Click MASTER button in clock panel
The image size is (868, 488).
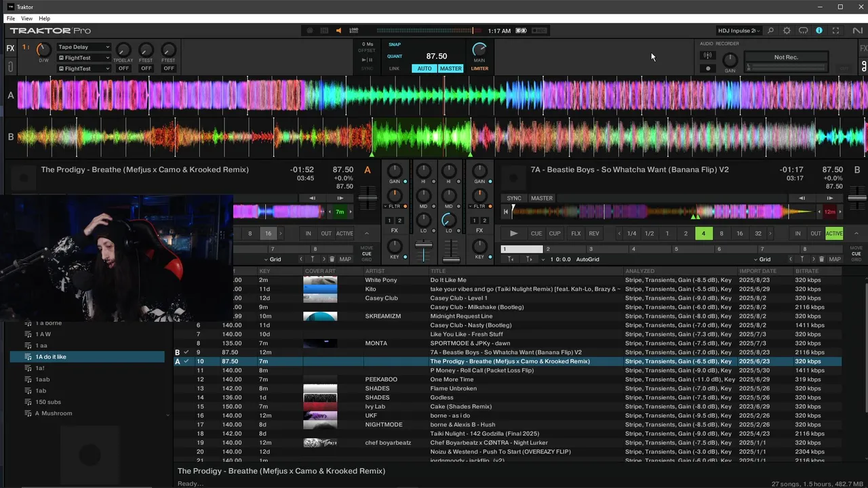tap(450, 68)
